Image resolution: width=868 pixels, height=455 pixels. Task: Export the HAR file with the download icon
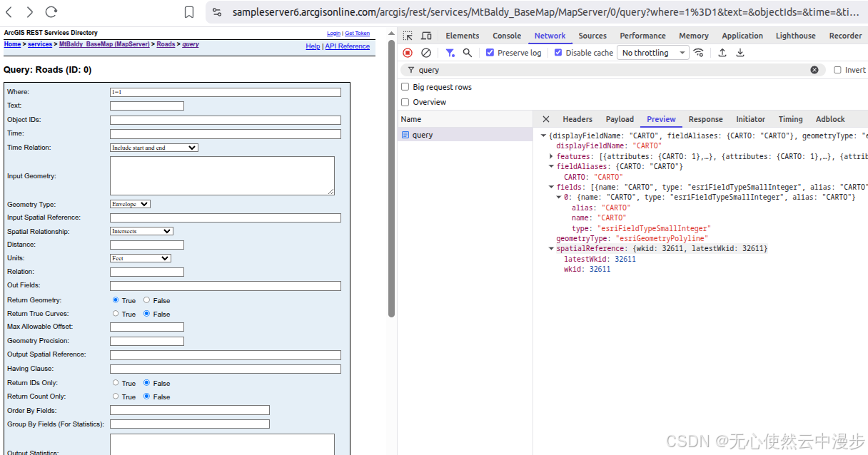tap(740, 53)
